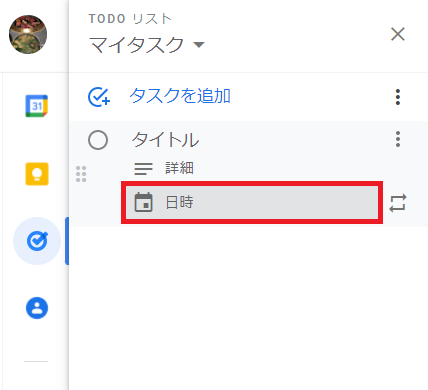Click the drag handle beside the task
Image resolution: width=428 pixels, height=390 pixels.
click(81, 174)
